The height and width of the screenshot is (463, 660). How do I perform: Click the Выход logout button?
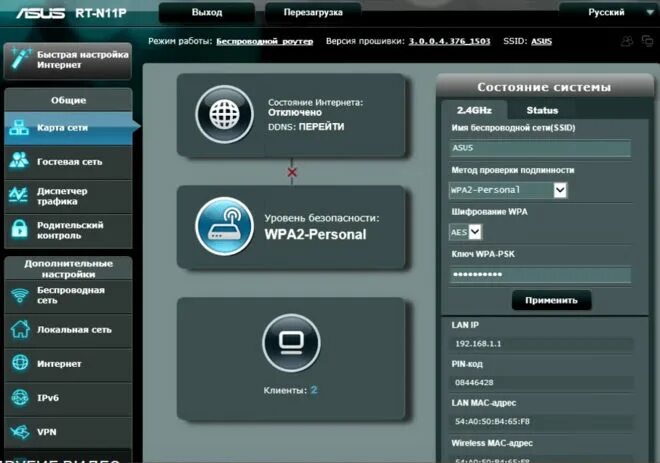pos(207,12)
